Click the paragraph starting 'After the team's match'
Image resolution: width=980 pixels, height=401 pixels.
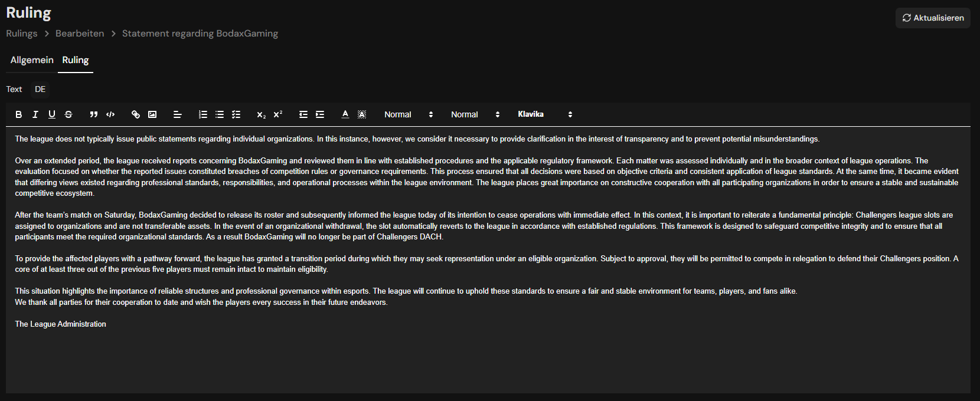click(x=484, y=226)
